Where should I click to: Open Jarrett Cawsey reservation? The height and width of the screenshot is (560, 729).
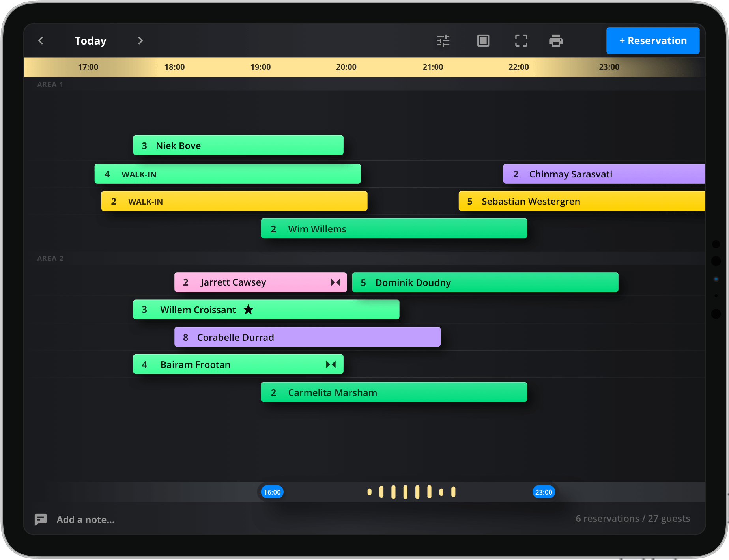pos(261,282)
